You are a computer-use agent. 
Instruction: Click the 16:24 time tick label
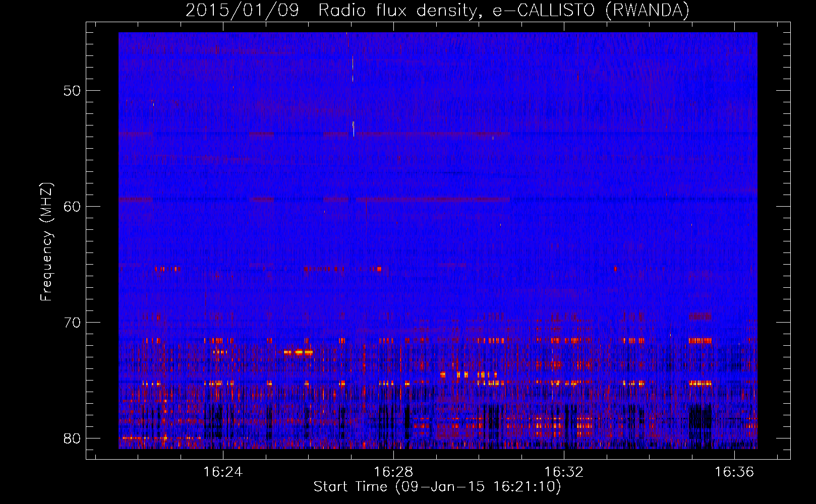pyautogui.click(x=223, y=472)
